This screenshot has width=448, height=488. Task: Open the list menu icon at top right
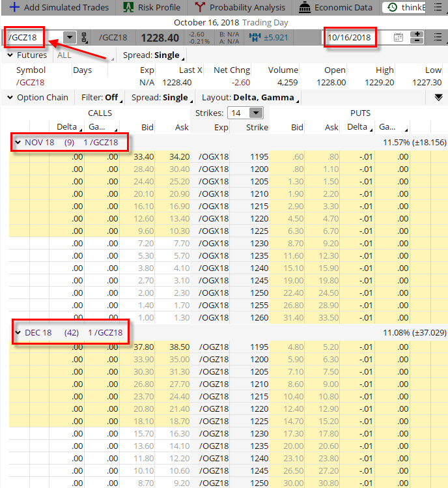pos(438,37)
